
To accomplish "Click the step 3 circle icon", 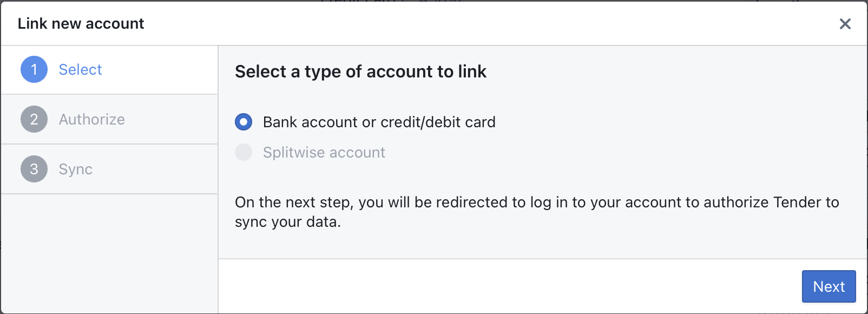I will 34,169.
